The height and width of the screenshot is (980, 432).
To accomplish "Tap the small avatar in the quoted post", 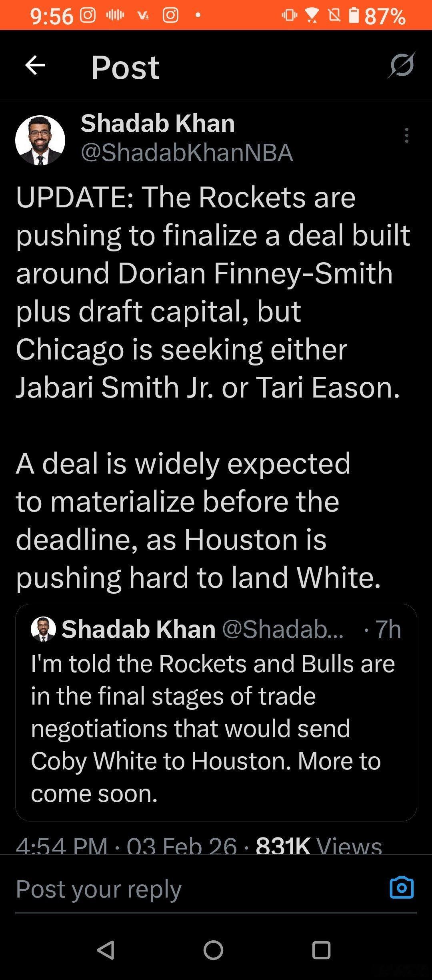I will [43, 629].
